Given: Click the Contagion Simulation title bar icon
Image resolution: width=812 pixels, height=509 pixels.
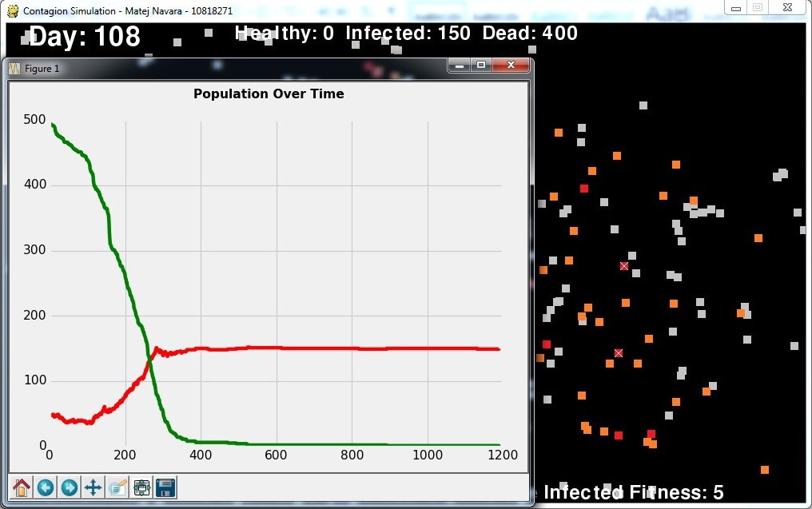Looking at the screenshot, I should (x=12, y=10).
